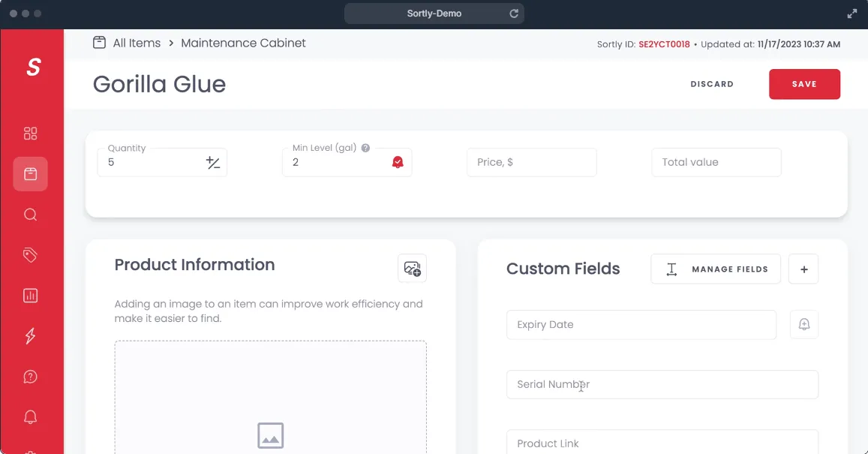The height and width of the screenshot is (454, 868).
Task: Save the Gorilla Glue item
Action: point(804,84)
